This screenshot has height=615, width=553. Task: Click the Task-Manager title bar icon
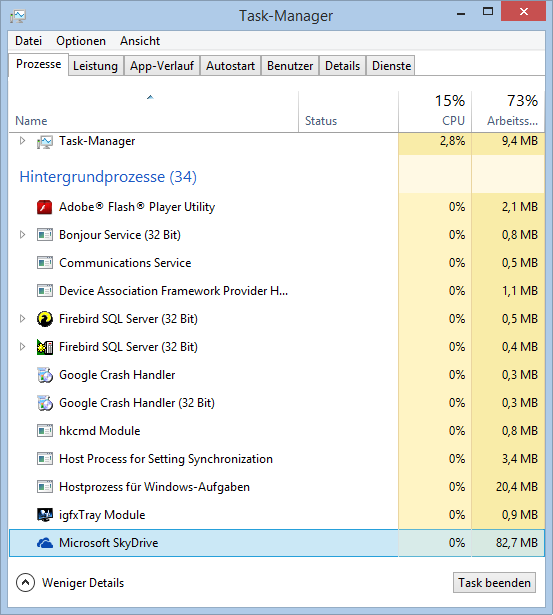coord(18,16)
